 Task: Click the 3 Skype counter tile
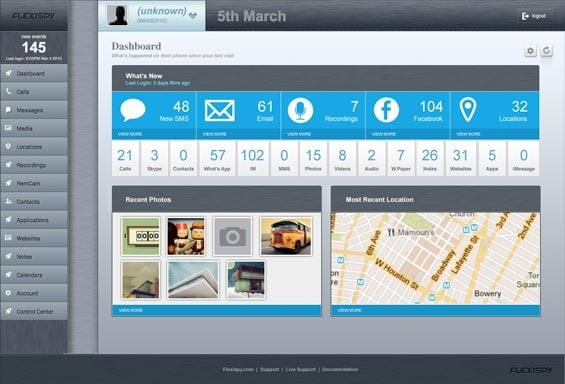click(x=154, y=158)
